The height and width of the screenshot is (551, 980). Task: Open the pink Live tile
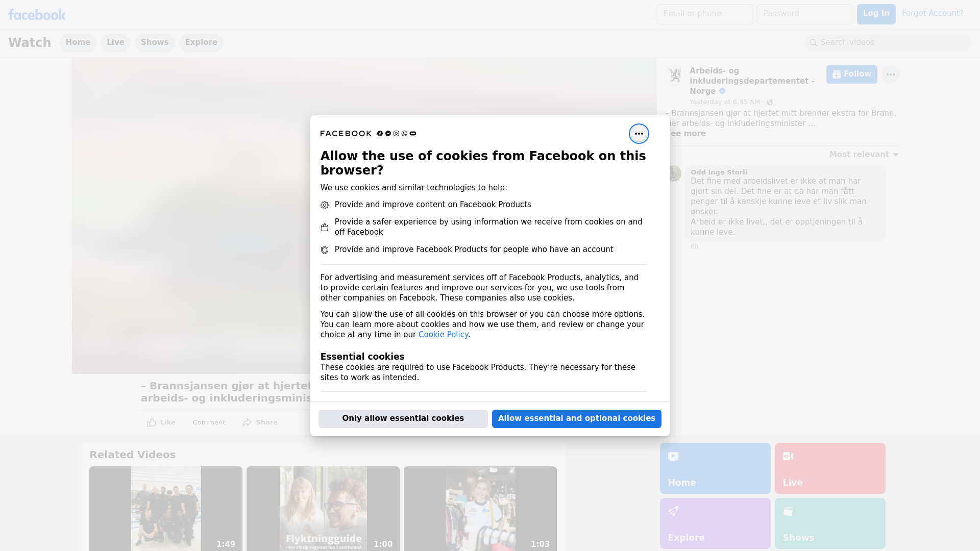coord(829,468)
